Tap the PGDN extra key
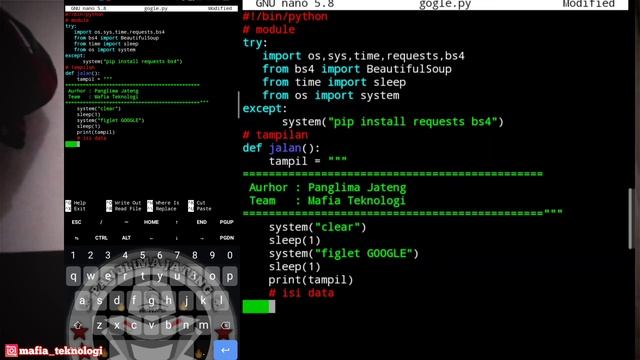 click(227, 238)
